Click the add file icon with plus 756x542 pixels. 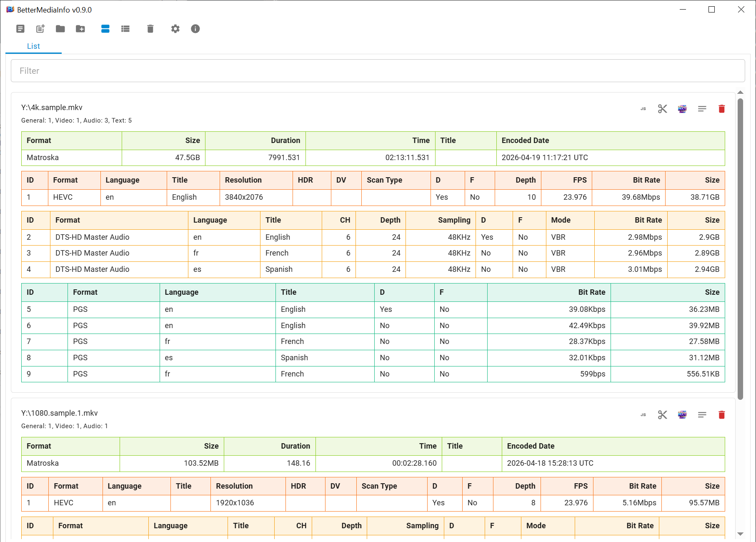coord(40,29)
